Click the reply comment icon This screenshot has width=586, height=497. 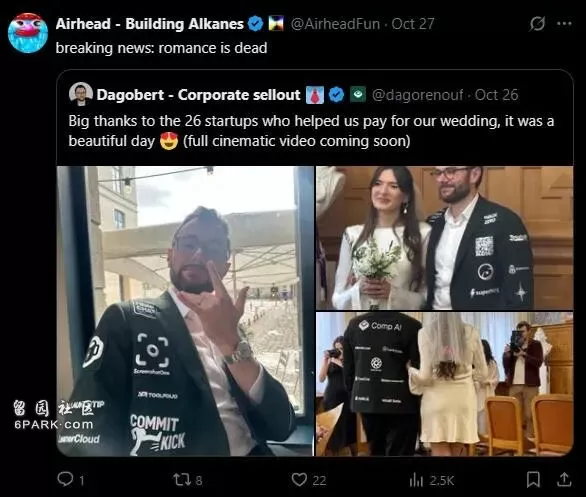(x=65, y=479)
